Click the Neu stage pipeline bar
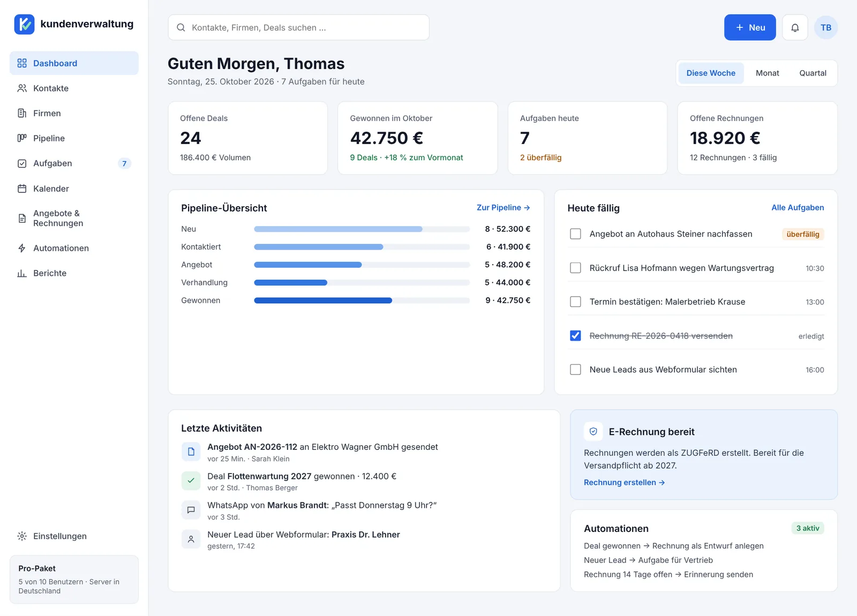857x616 pixels. click(x=362, y=229)
